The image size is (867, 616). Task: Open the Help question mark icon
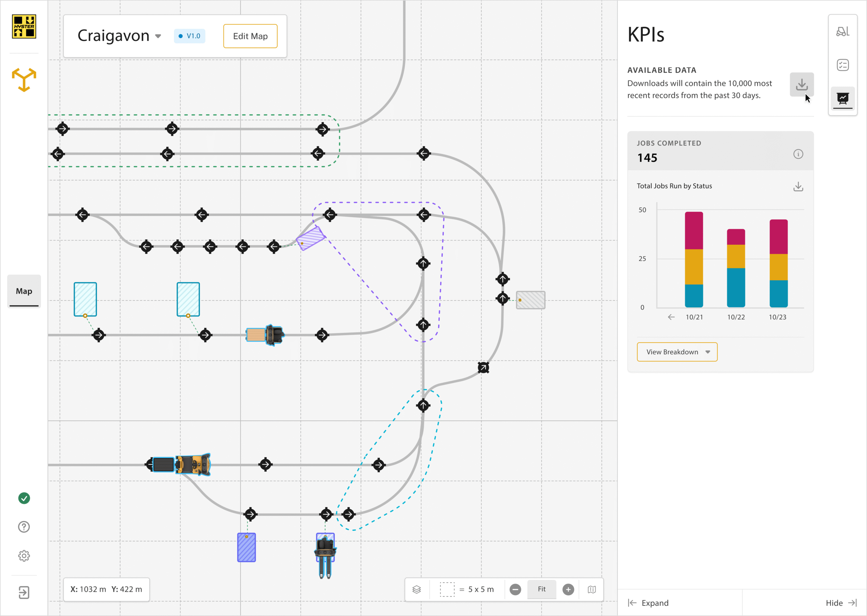[x=24, y=527]
